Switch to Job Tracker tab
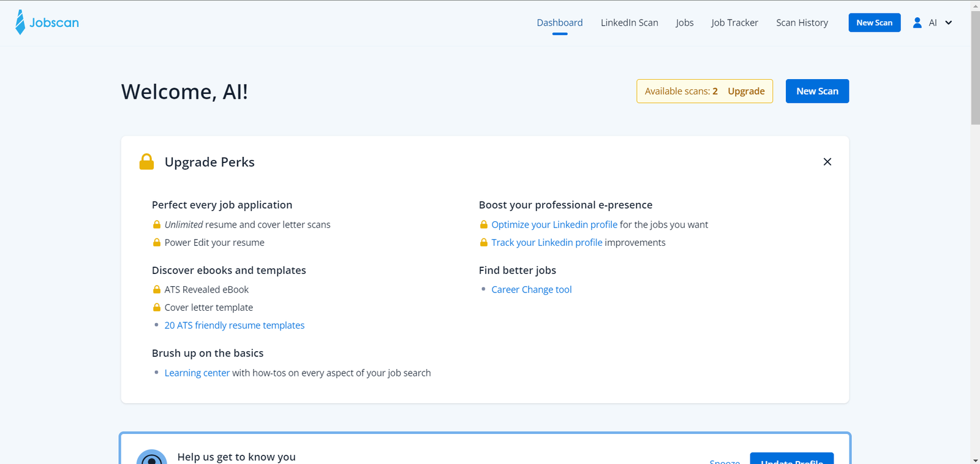Image resolution: width=980 pixels, height=464 pixels. click(734, 23)
